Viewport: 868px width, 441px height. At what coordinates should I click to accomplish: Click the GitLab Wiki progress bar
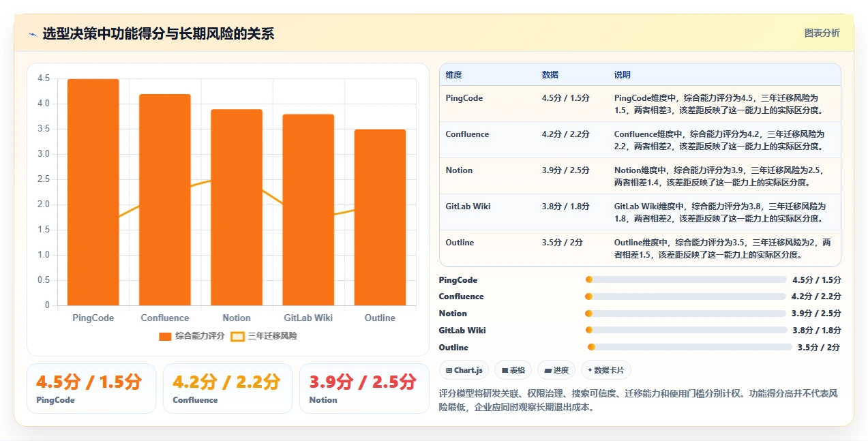(686, 331)
